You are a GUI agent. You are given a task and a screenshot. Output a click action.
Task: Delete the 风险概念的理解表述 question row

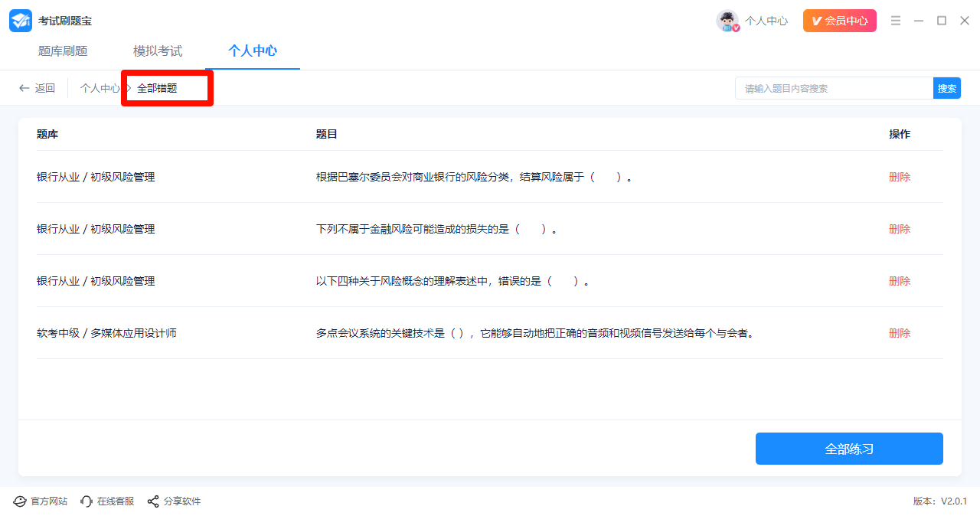point(900,281)
